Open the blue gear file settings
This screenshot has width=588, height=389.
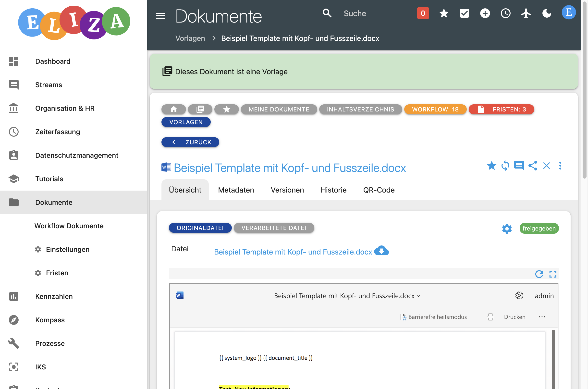pyautogui.click(x=507, y=229)
